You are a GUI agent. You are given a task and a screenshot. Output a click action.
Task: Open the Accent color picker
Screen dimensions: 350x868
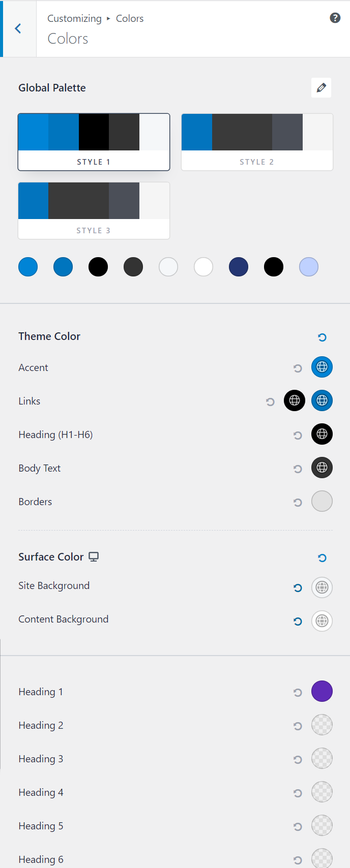point(322,367)
